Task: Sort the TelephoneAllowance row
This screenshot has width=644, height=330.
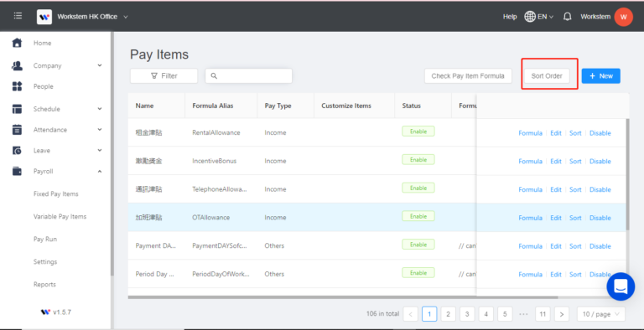Action: pos(575,189)
